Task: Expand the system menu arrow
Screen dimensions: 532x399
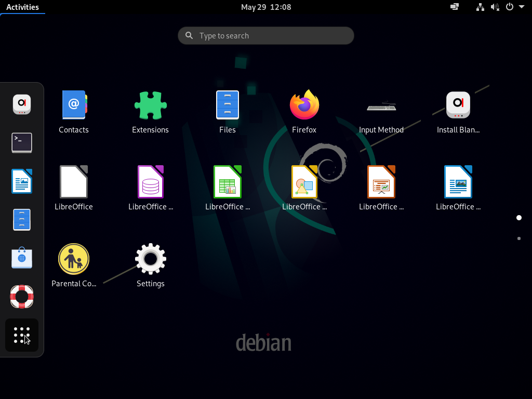Action: (x=522, y=7)
